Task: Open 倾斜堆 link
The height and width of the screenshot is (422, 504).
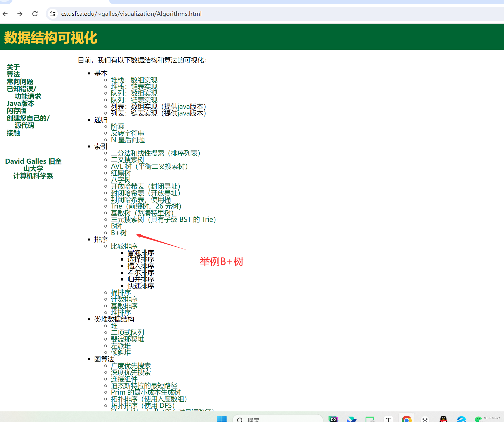Action: coord(121,352)
